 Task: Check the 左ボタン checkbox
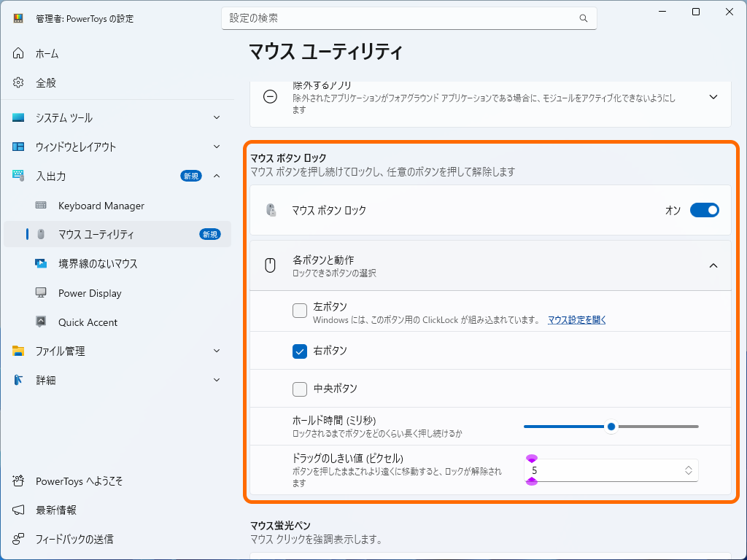coord(300,311)
